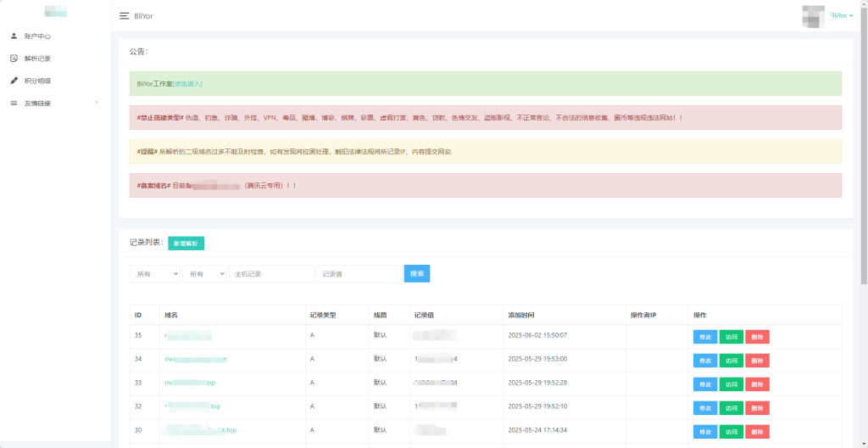Delete record ID 32 with 删除
This screenshot has height=448, width=868.
tap(757, 407)
